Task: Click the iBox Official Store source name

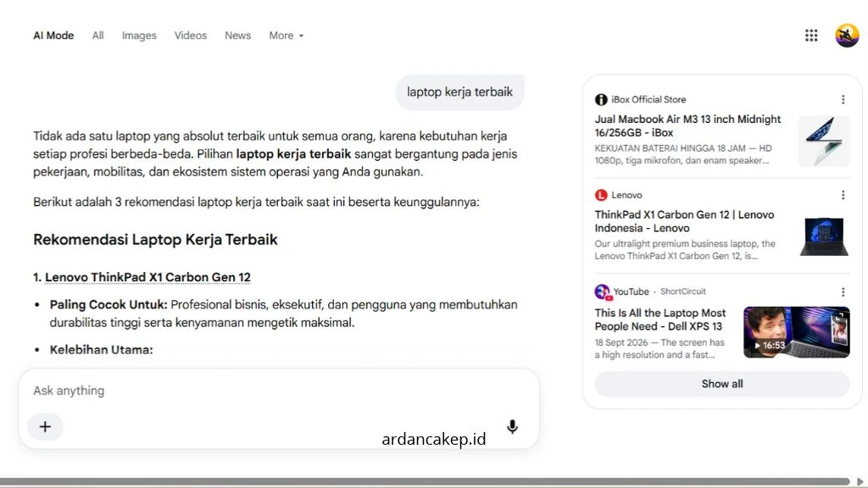Action: tap(648, 100)
